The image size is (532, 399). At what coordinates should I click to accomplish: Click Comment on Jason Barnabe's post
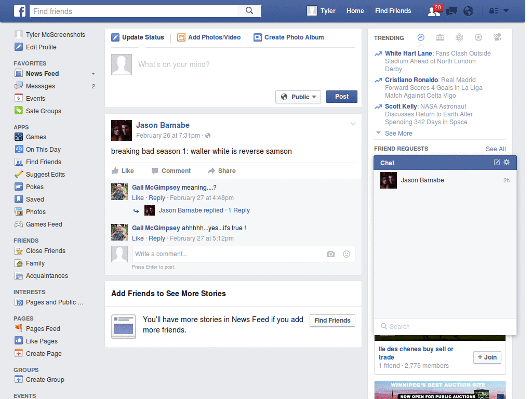(171, 170)
